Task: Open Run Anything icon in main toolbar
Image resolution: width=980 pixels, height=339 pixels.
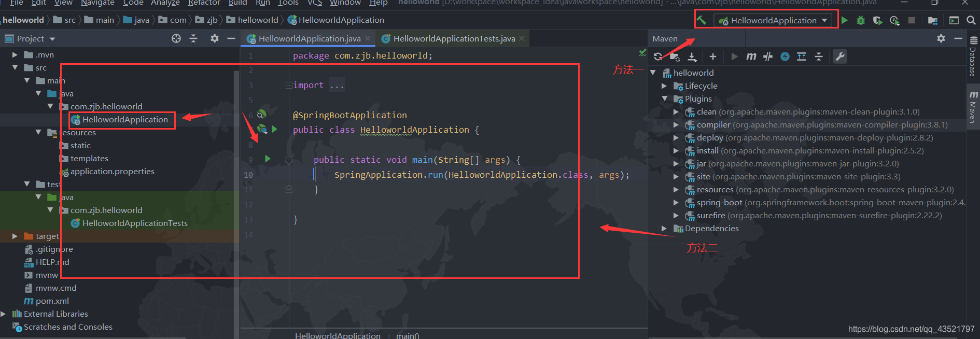Action: 954,20
